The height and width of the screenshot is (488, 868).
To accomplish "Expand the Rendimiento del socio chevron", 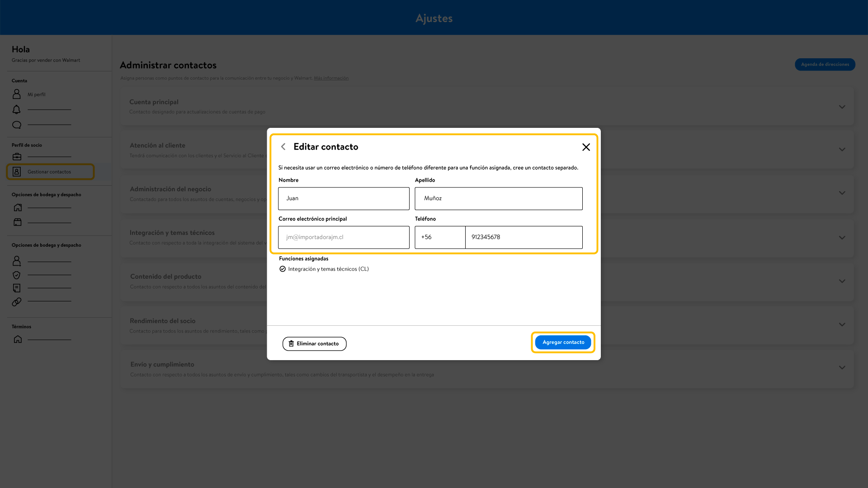I will 842,324.
